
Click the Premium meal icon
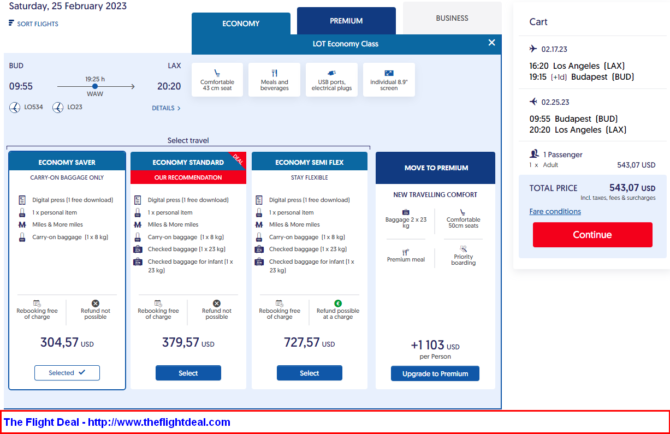point(405,252)
